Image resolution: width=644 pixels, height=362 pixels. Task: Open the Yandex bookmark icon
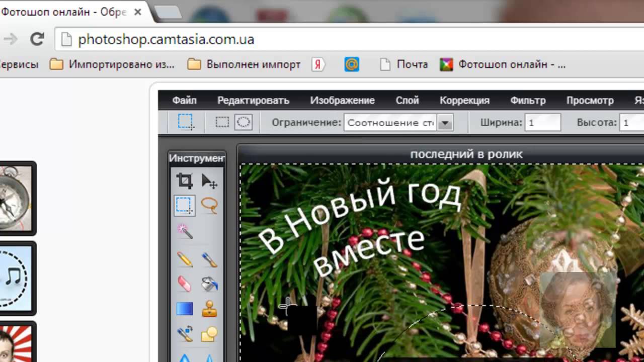tap(318, 64)
